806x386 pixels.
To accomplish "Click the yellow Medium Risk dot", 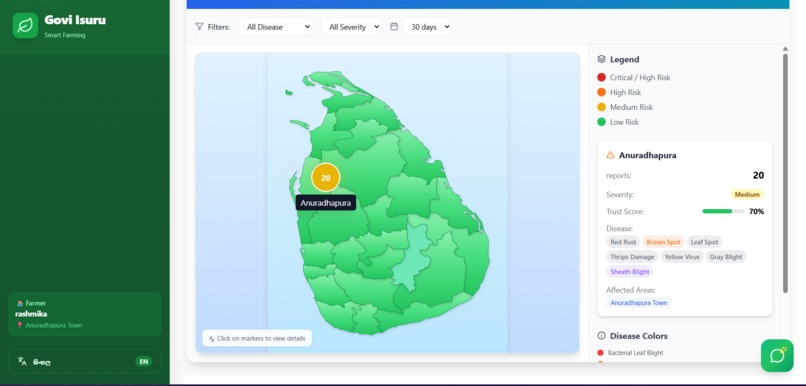I will point(601,107).
